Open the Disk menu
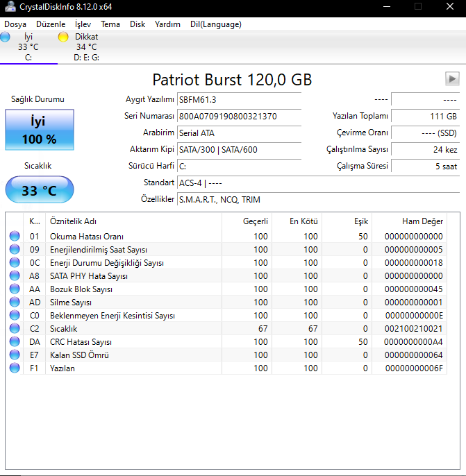The height and width of the screenshot is (476, 466). tap(138, 24)
